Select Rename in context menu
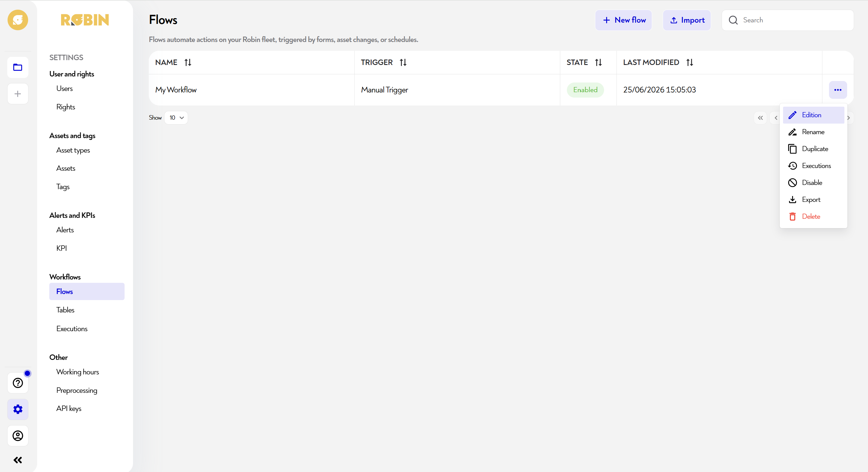868x472 pixels. tap(813, 132)
